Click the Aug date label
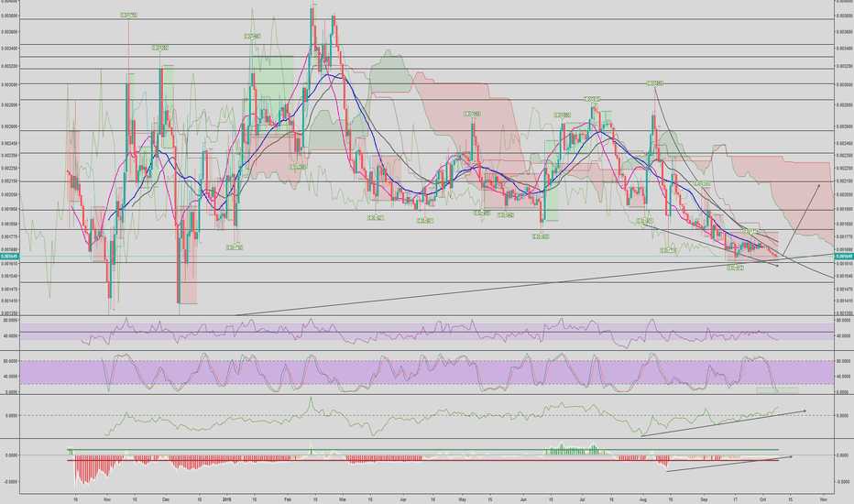The width and height of the screenshot is (854, 504). tap(642, 499)
